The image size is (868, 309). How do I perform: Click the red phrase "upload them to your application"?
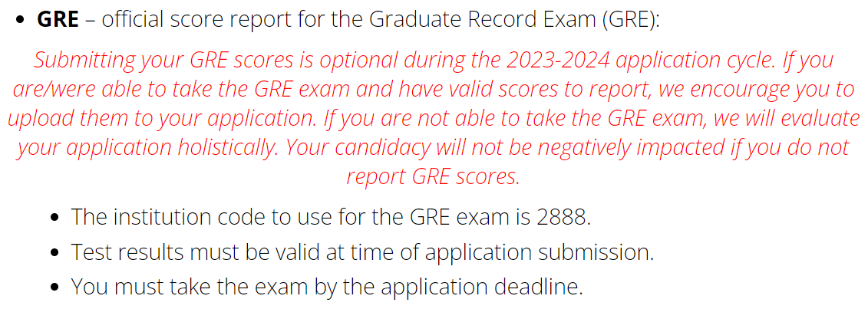(152, 119)
